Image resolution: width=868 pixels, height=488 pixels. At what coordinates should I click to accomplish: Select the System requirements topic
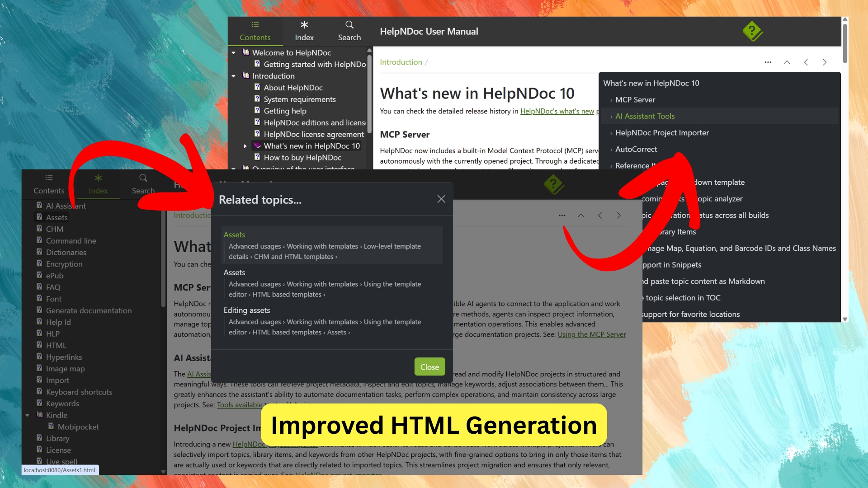click(300, 99)
